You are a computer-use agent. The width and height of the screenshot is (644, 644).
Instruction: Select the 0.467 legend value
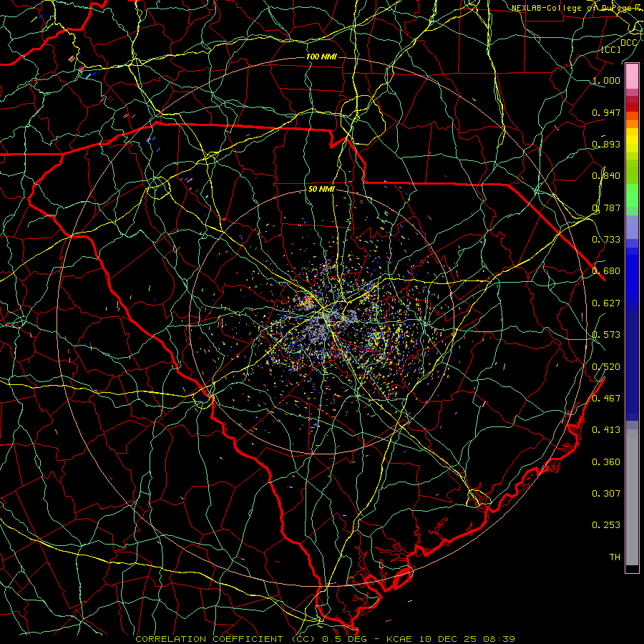coord(606,398)
